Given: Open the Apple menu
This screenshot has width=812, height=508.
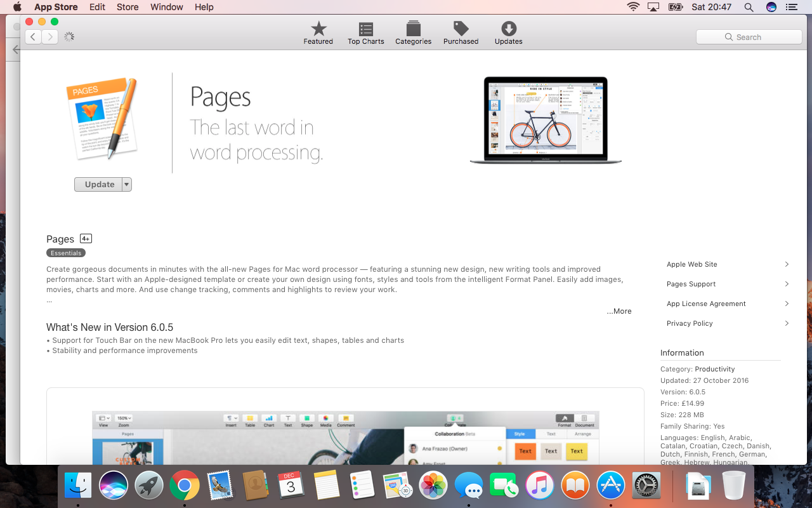Looking at the screenshot, I should click(17, 7).
